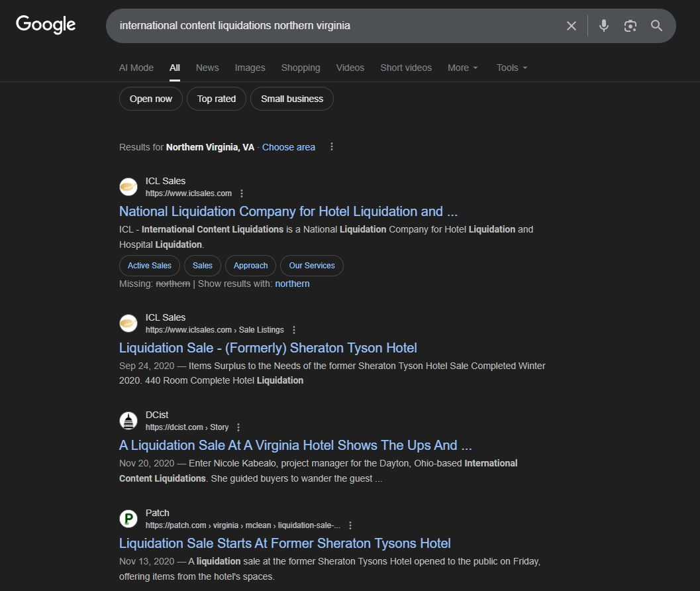
Task: Click the Google logo
Action: pyautogui.click(x=46, y=25)
